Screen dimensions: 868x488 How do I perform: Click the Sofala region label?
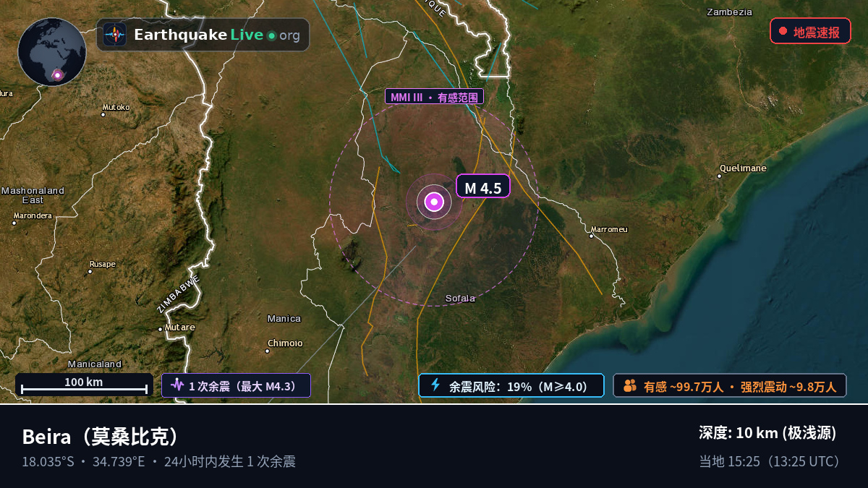(x=460, y=299)
